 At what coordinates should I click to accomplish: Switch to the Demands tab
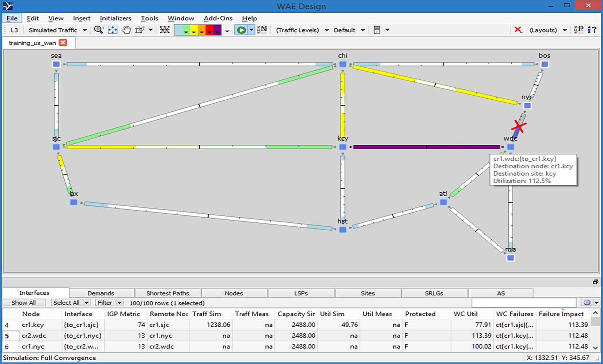pos(101,293)
